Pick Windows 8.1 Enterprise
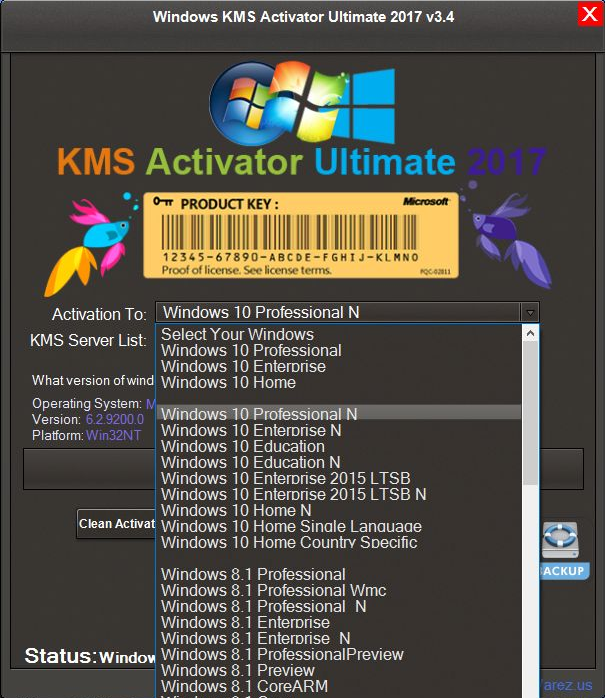The width and height of the screenshot is (605, 698). coord(339,622)
